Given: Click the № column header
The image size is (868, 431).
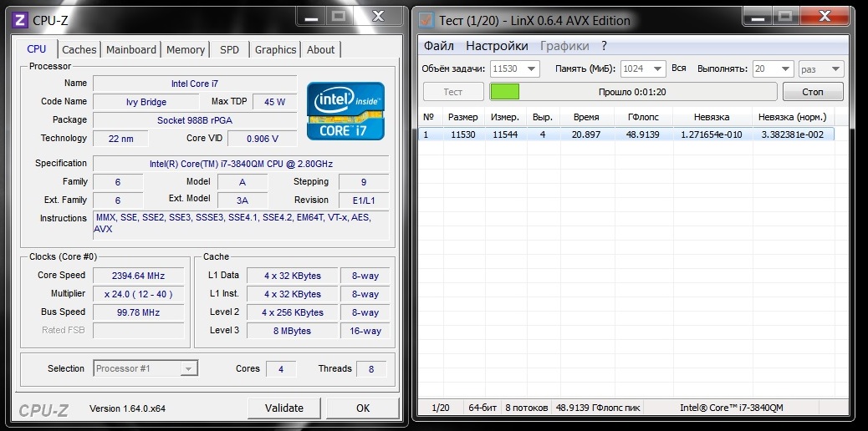Looking at the screenshot, I should tap(429, 117).
